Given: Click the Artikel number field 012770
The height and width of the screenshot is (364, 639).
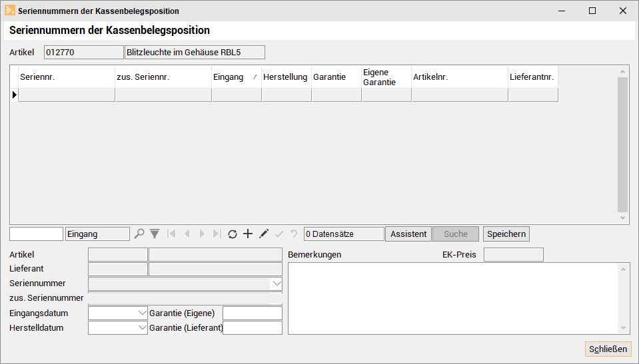Looking at the screenshot, I should tap(83, 52).
